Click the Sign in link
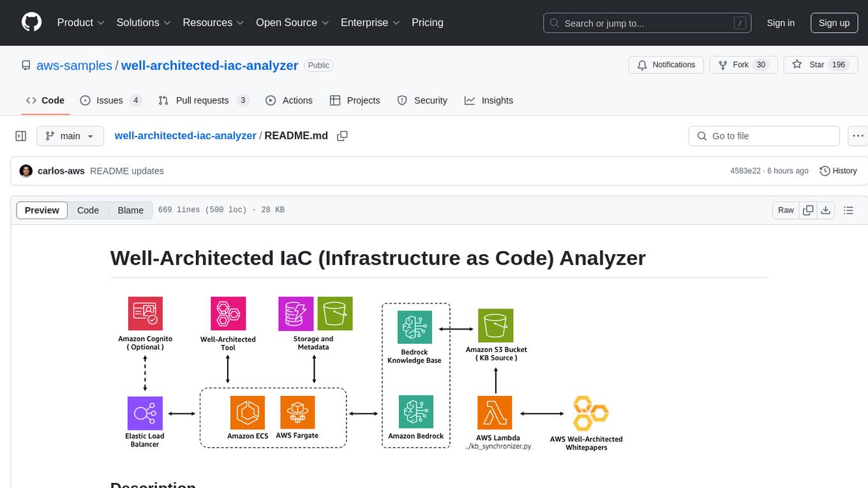The width and height of the screenshot is (868, 488). [x=781, y=23]
